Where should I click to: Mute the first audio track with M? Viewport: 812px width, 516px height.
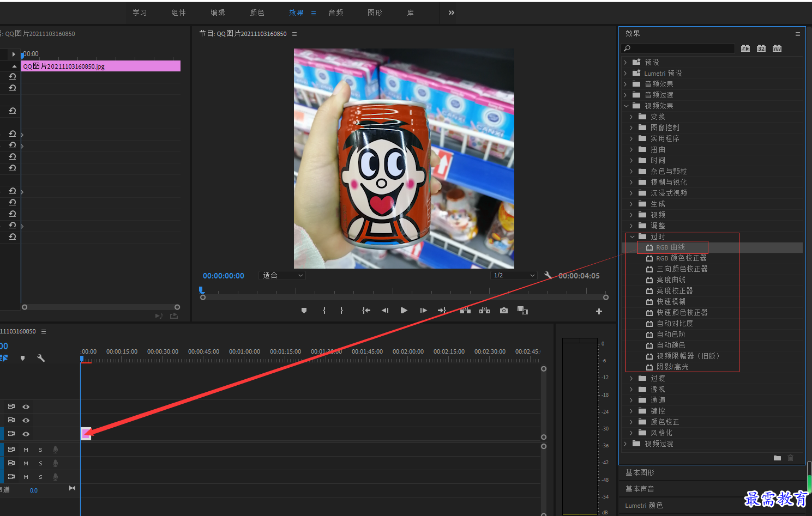coord(26,450)
